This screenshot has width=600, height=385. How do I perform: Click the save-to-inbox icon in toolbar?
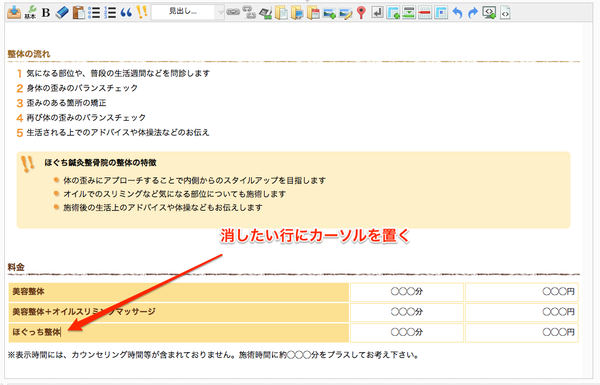(x=14, y=13)
